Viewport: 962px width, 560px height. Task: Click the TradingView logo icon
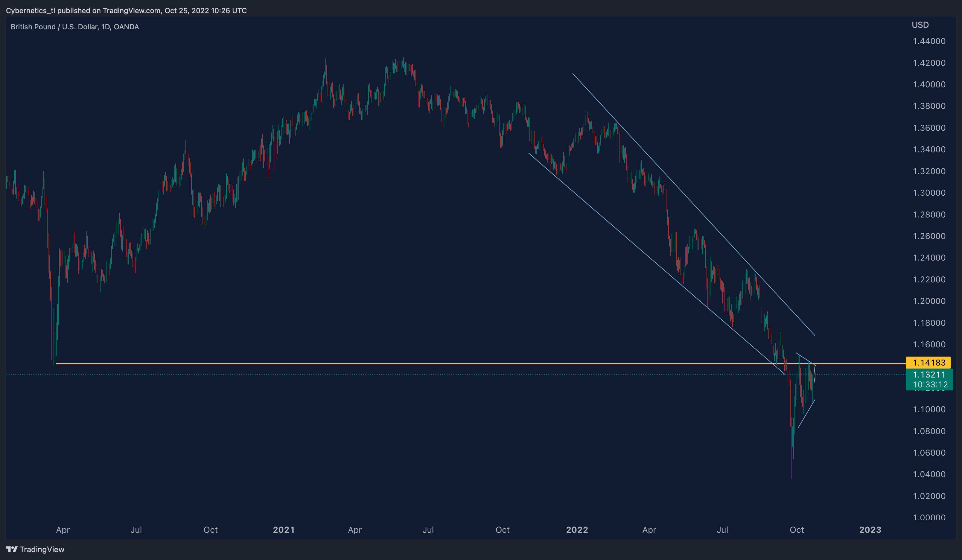(12, 549)
